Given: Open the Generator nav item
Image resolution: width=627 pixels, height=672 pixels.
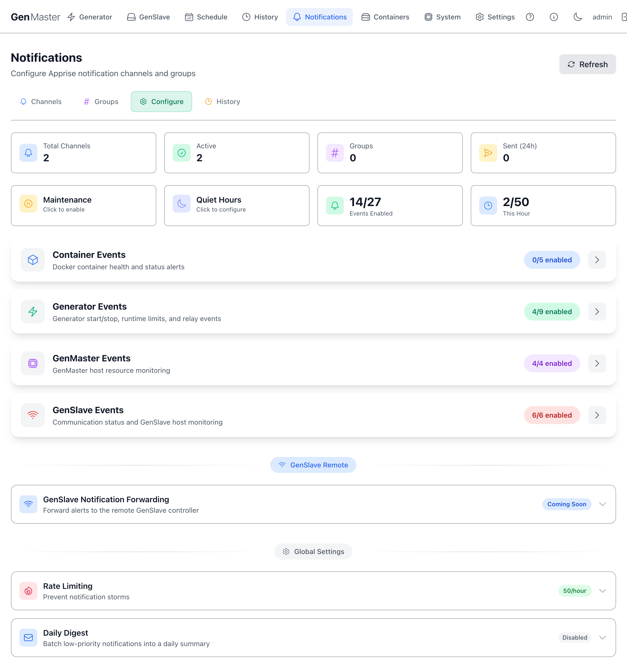Looking at the screenshot, I should [x=90, y=17].
